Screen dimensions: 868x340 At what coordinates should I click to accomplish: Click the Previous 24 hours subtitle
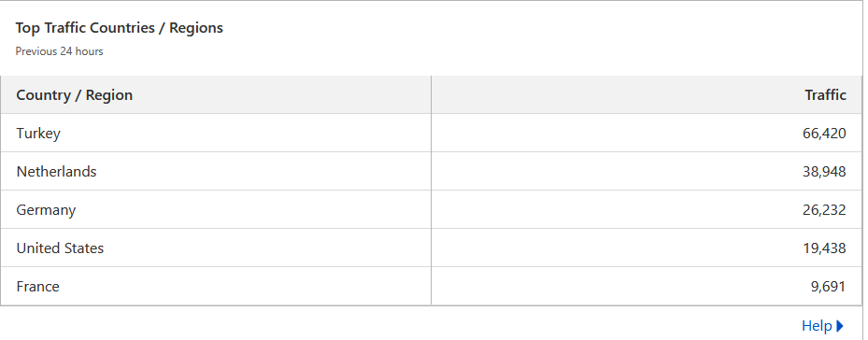(x=59, y=51)
